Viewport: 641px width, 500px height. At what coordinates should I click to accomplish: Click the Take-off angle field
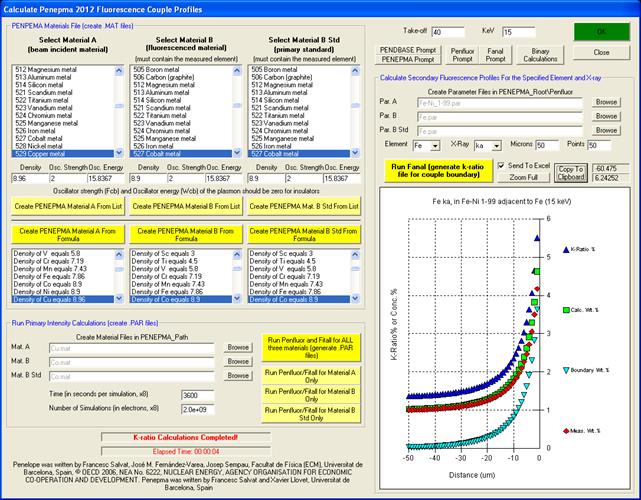448,32
